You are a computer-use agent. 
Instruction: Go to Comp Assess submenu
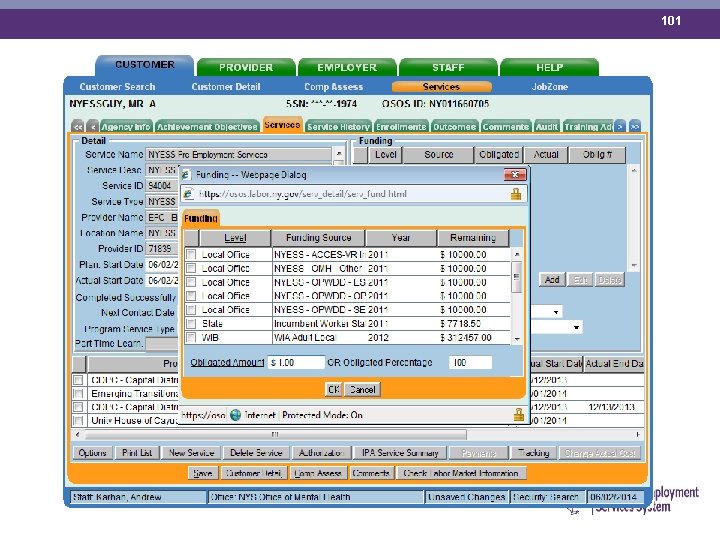[333, 87]
